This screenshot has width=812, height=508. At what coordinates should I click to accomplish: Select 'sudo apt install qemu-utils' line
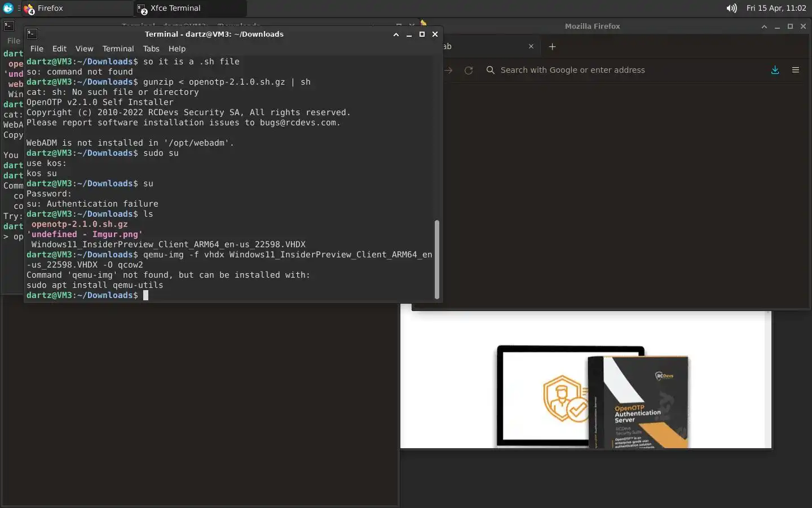pyautogui.click(x=95, y=285)
